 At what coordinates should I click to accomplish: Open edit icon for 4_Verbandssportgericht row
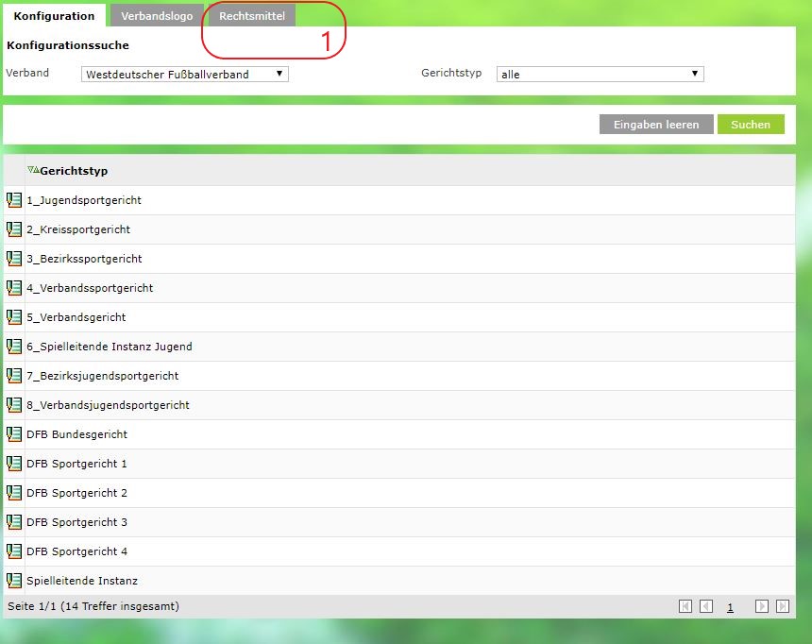coord(14,288)
